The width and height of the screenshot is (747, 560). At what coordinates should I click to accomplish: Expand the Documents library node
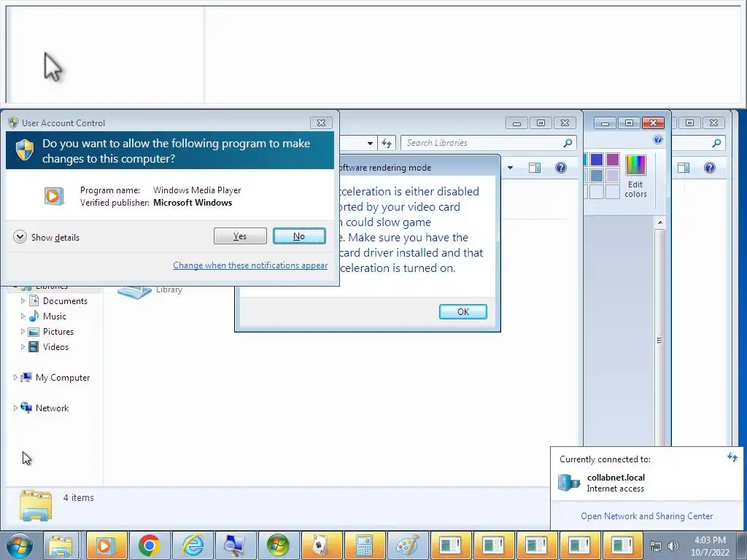[x=23, y=301]
